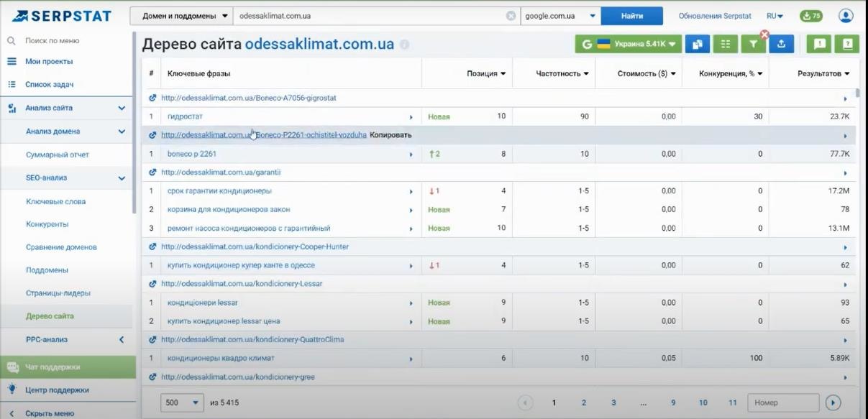Sort by Конкуренция, % column
This screenshot has width=868, height=419.
coord(731,73)
